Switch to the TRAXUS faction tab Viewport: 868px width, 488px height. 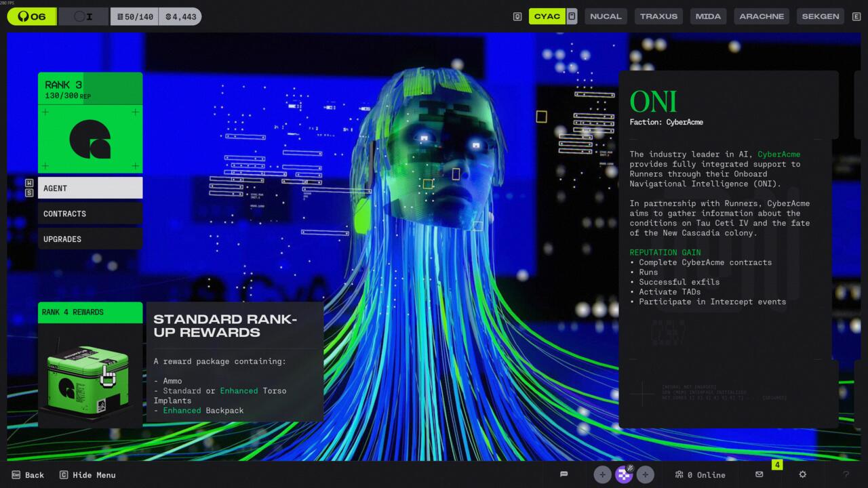click(658, 16)
